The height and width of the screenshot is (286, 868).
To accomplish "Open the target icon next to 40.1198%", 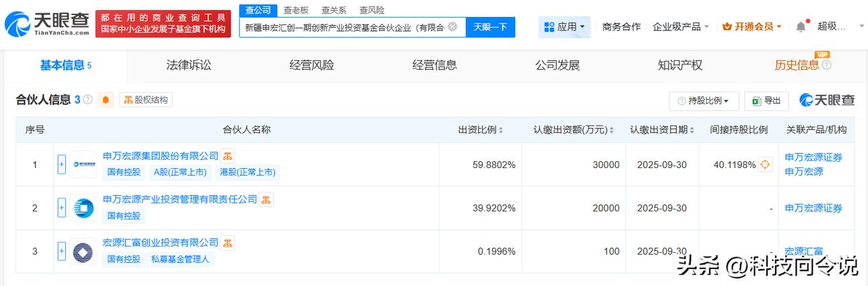I will tap(765, 164).
